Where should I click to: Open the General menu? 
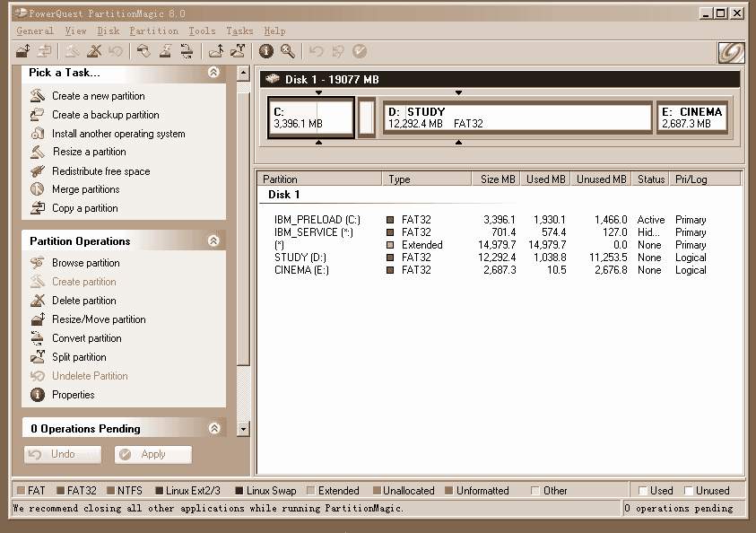pyautogui.click(x=35, y=31)
